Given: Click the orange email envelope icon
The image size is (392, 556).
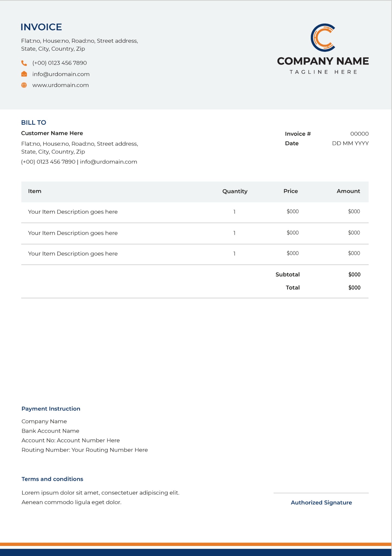Looking at the screenshot, I should tap(24, 74).
